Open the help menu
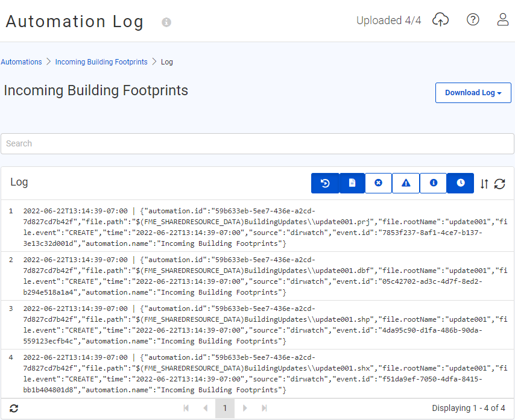The image size is (515, 420). (473, 19)
